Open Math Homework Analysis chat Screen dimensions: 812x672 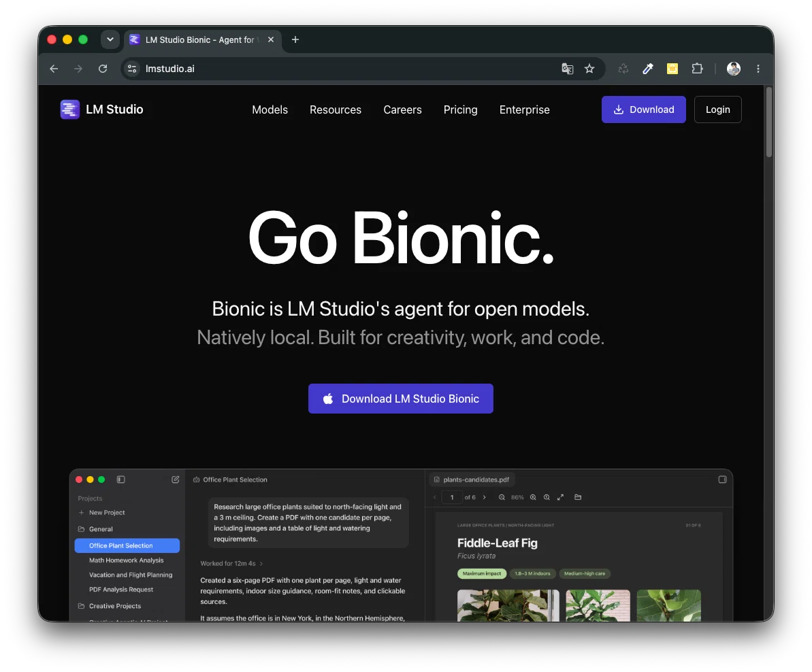click(127, 560)
